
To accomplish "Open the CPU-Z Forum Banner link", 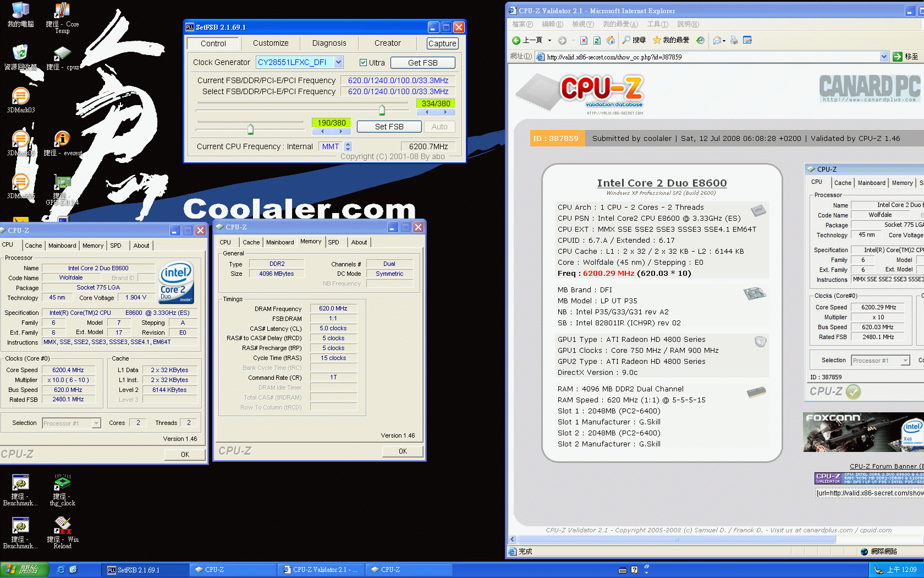I will (886, 466).
